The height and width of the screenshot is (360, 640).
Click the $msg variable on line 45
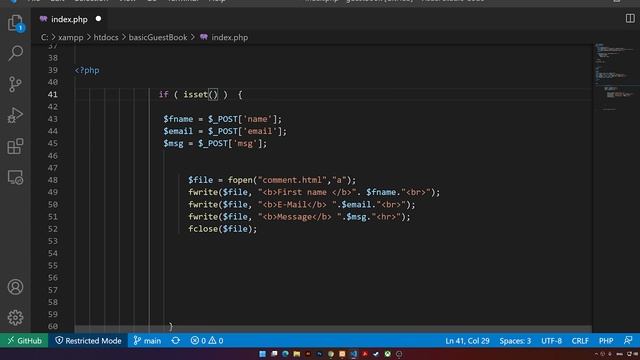pos(173,144)
